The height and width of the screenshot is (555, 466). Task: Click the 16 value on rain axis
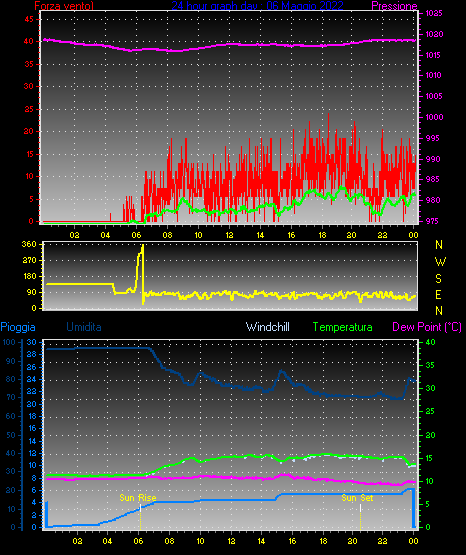(x=32, y=428)
